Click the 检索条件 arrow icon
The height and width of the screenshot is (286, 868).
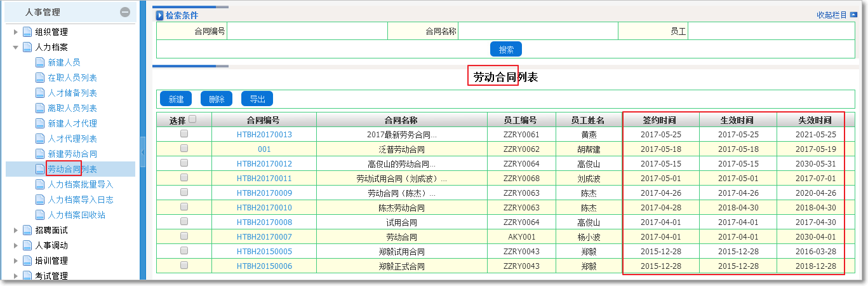pos(160,15)
